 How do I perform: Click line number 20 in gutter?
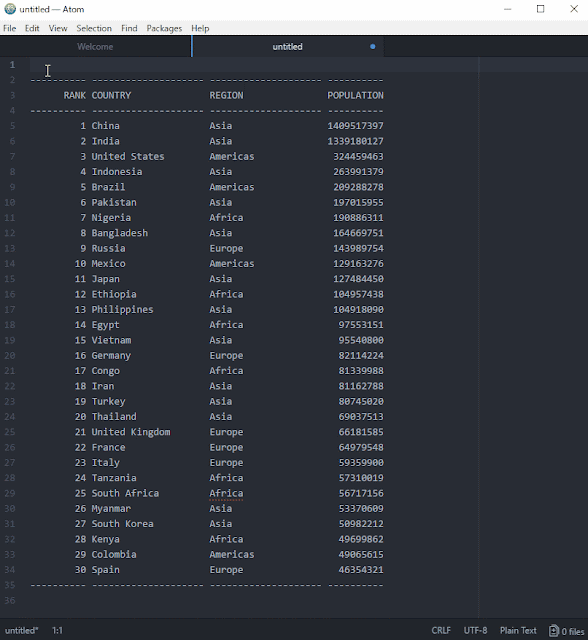point(10,356)
